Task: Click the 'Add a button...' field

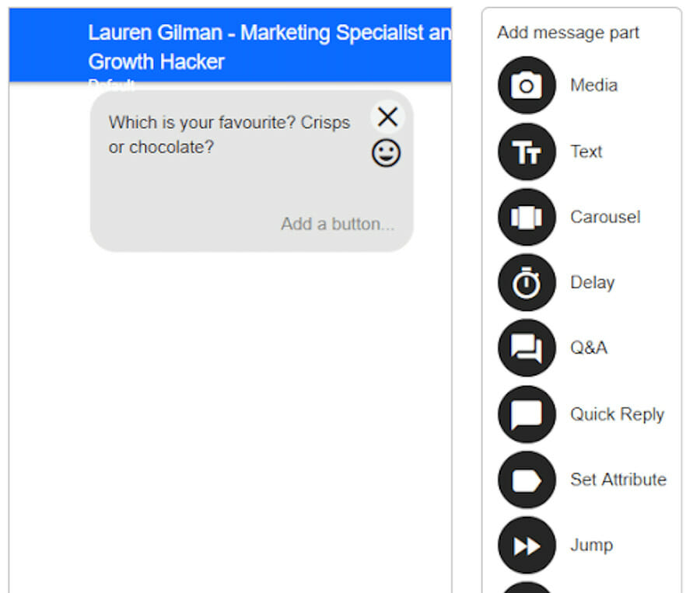Action: [x=338, y=224]
